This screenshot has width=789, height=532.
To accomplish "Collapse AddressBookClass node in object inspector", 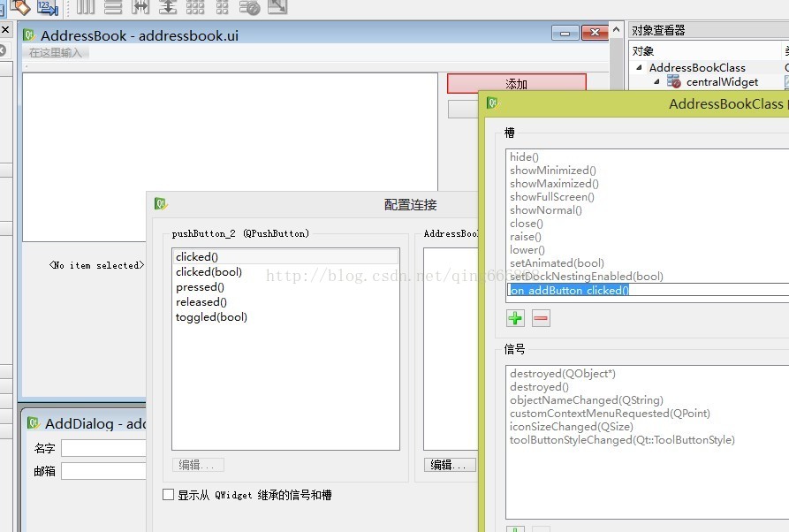I will (639, 67).
